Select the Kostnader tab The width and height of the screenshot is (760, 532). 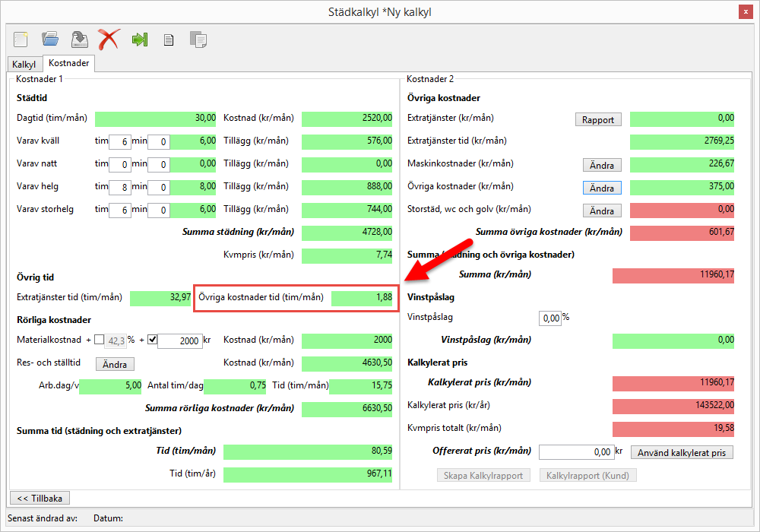[x=68, y=63]
